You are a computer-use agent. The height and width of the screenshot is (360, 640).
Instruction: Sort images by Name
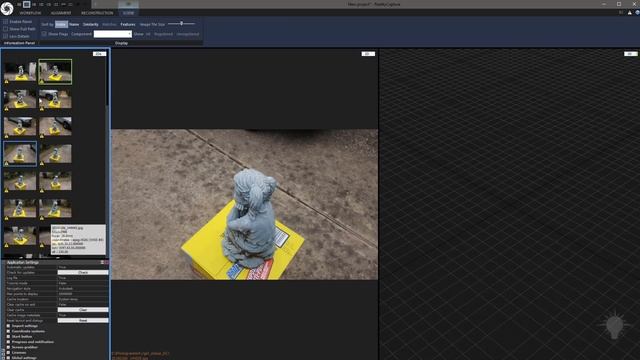74,24
